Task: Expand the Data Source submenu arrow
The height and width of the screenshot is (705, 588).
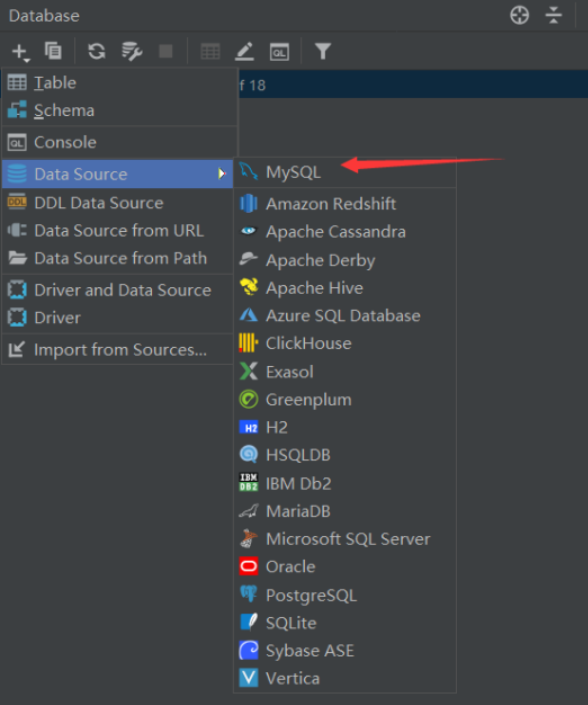Action: pyautogui.click(x=221, y=174)
